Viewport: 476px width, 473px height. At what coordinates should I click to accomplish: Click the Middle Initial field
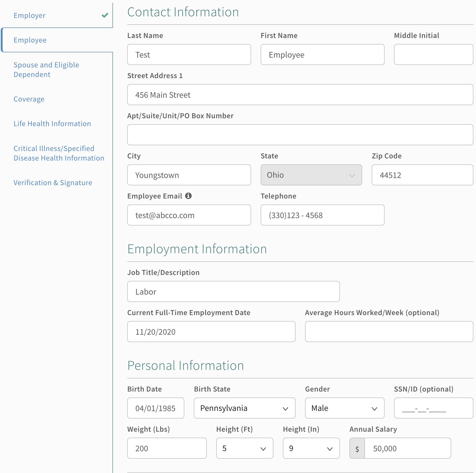[433, 55]
